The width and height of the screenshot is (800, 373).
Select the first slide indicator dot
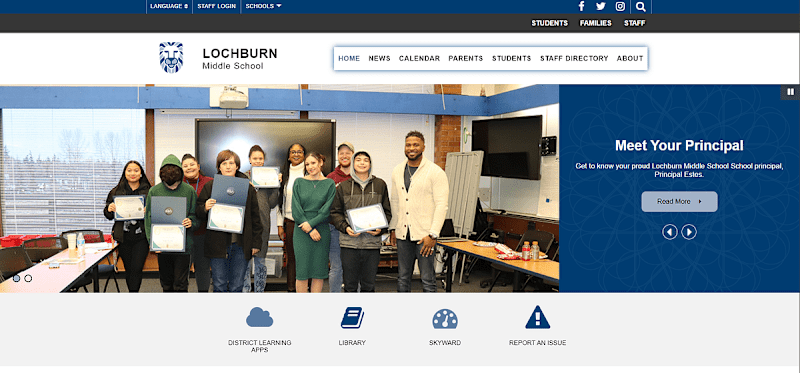tap(16, 278)
